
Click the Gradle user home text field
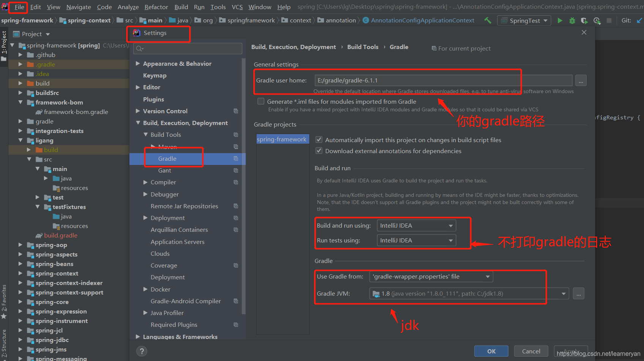click(443, 81)
